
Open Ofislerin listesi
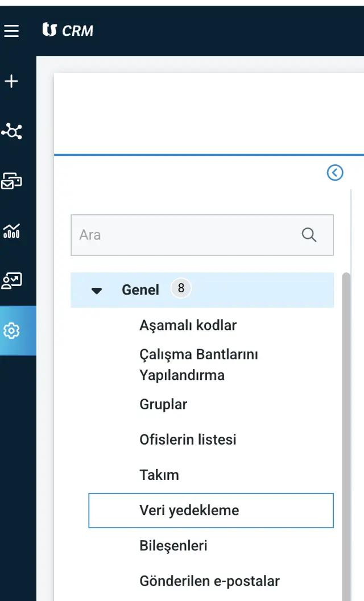pos(188,440)
